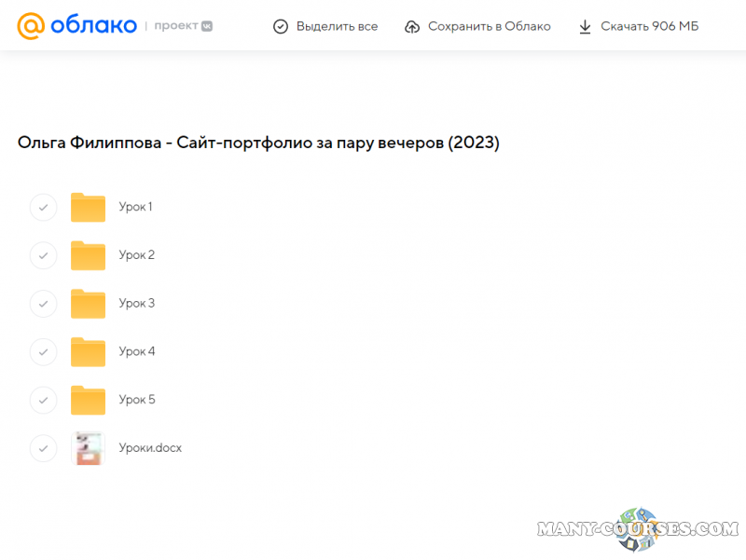Open the Урок 3 folder icon
Viewport: 746px width, 560px height.
click(x=89, y=304)
